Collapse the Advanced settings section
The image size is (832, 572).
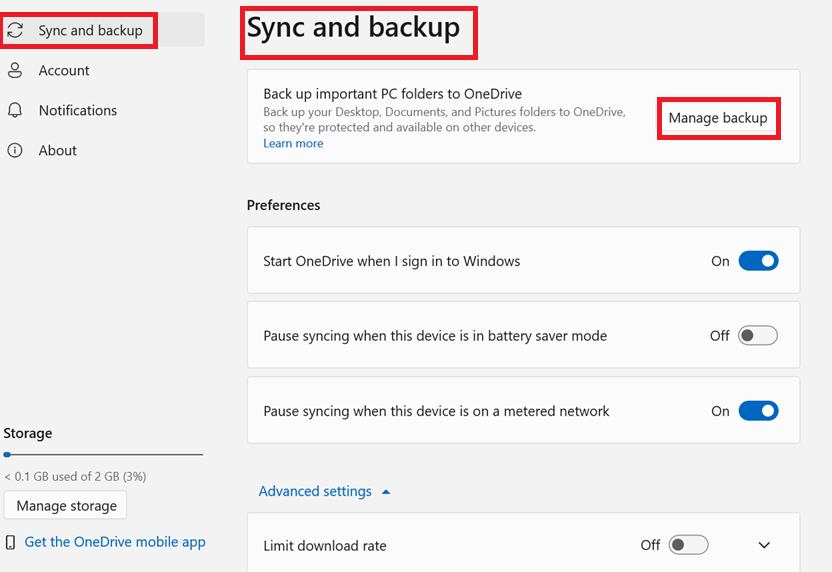324,491
